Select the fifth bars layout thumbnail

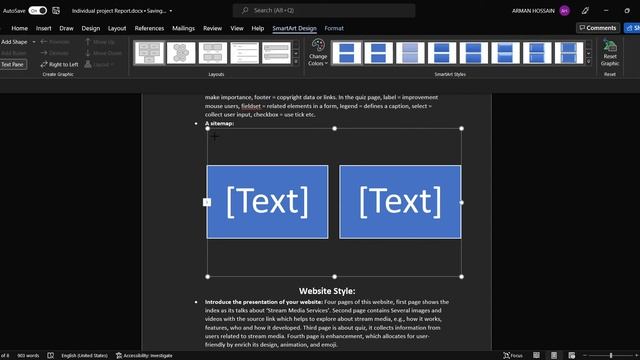click(x=276, y=53)
